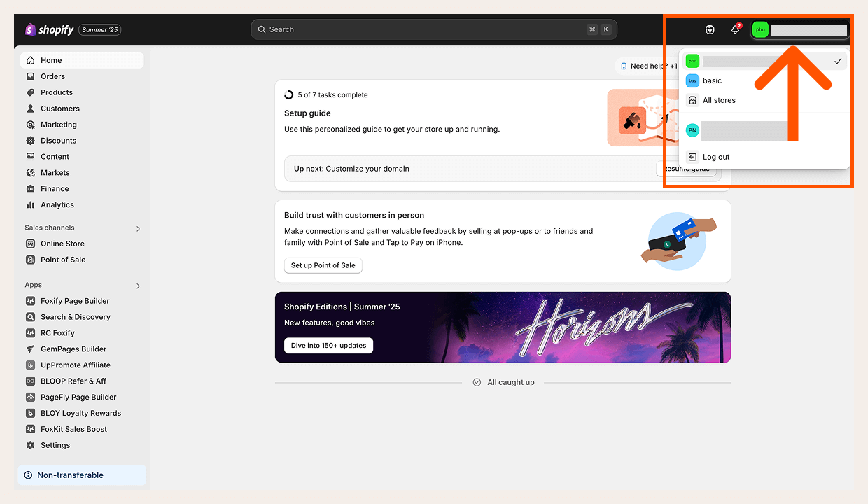Click the Need help? button
The width and height of the screenshot is (868, 504).
tap(648, 66)
